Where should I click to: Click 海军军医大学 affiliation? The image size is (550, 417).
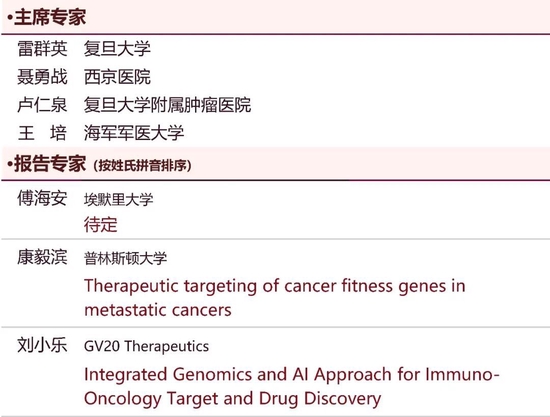(134, 133)
